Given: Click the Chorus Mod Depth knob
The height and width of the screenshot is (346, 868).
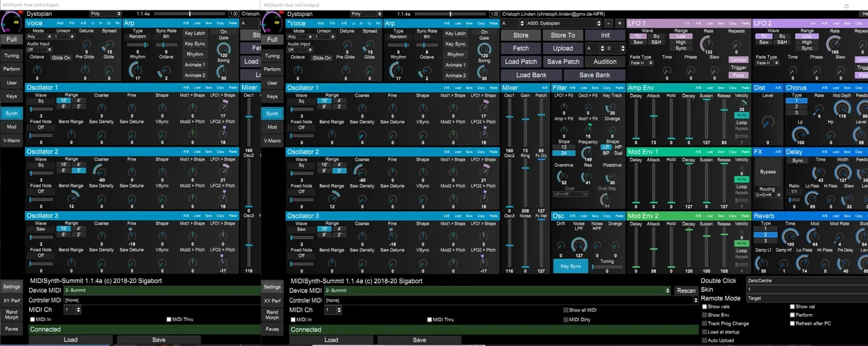Looking at the screenshot, I should pos(843,107).
